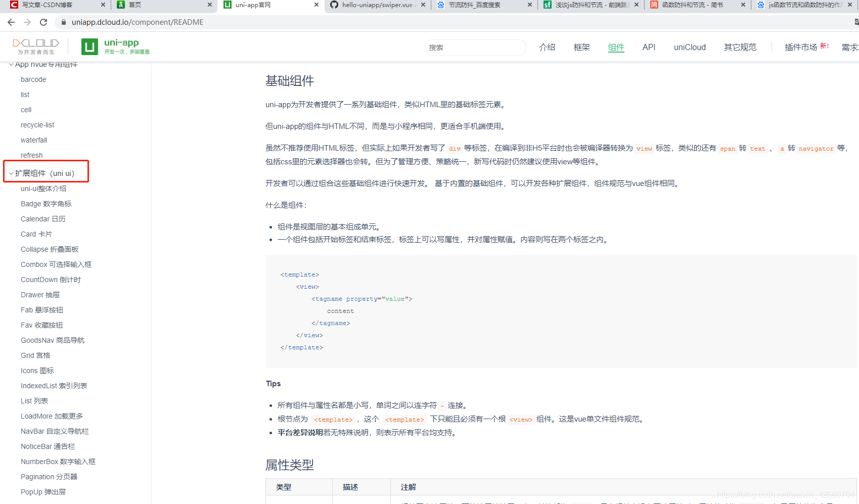Screen dimensions: 859x504
Task: Click the browser back arrow
Action: pyautogui.click(x=11, y=22)
